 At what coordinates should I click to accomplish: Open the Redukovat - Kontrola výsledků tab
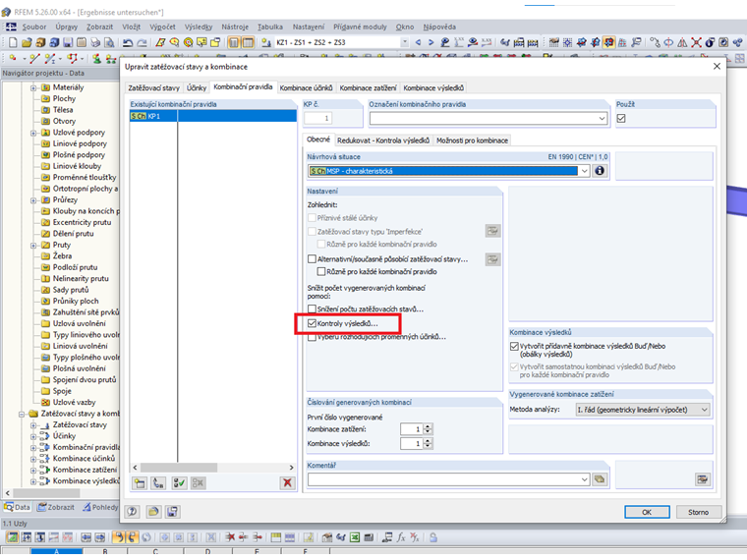(382, 140)
